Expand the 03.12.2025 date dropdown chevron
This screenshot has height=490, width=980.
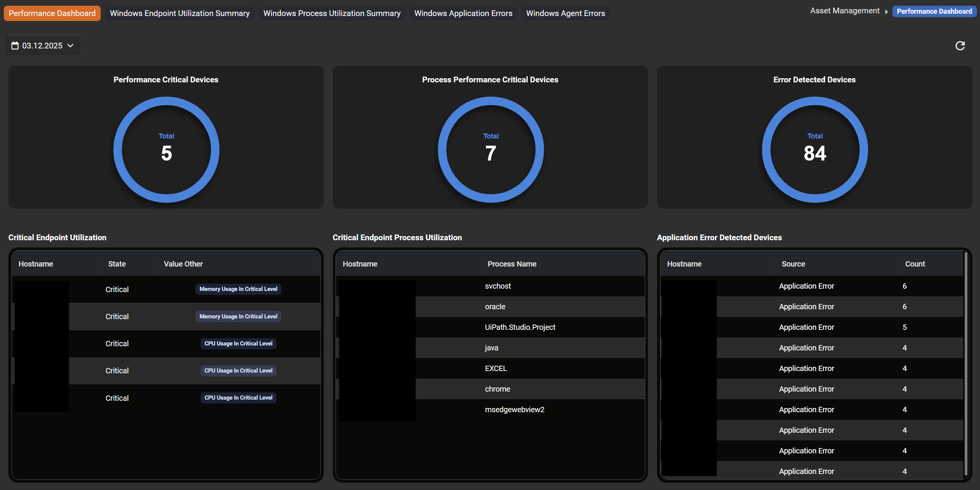pyautogui.click(x=71, y=46)
